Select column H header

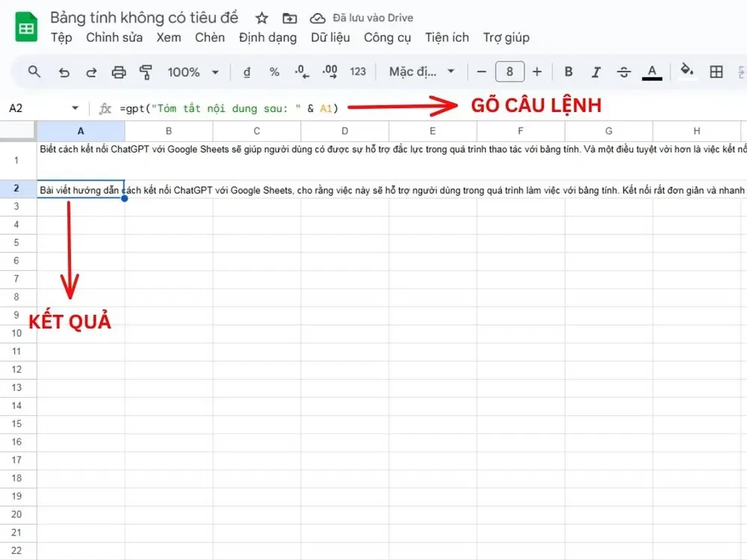coord(697,131)
